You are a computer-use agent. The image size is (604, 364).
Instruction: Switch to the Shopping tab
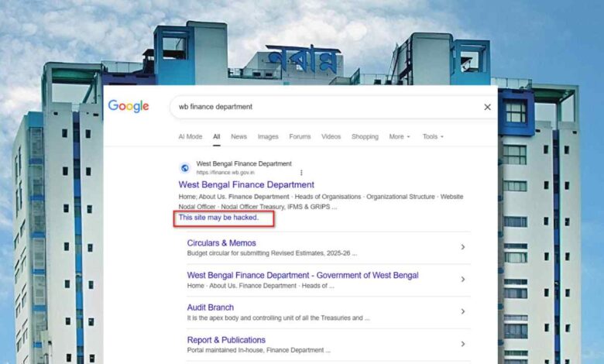(x=365, y=137)
